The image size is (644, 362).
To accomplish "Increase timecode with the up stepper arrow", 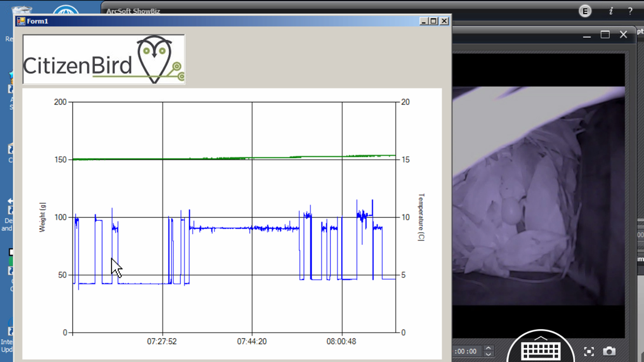I will [488, 348].
